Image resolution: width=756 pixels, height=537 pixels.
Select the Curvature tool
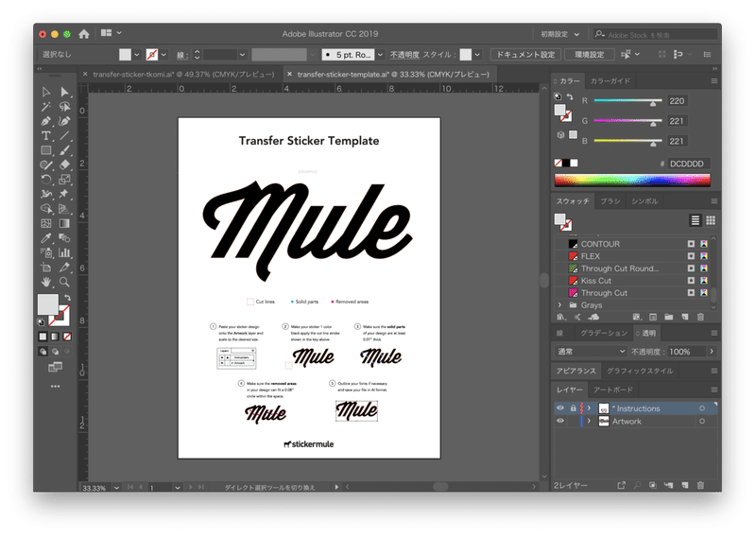point(64,121)
